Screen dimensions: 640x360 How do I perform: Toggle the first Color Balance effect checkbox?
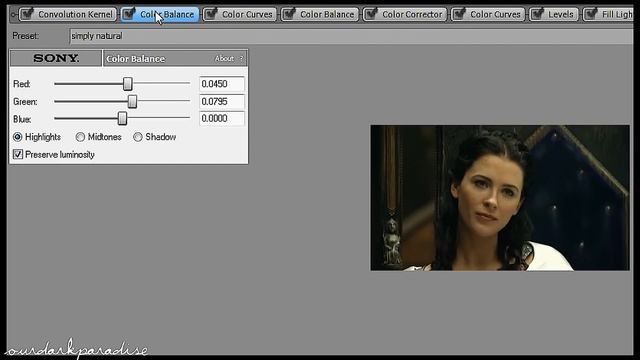pos(128,14)
